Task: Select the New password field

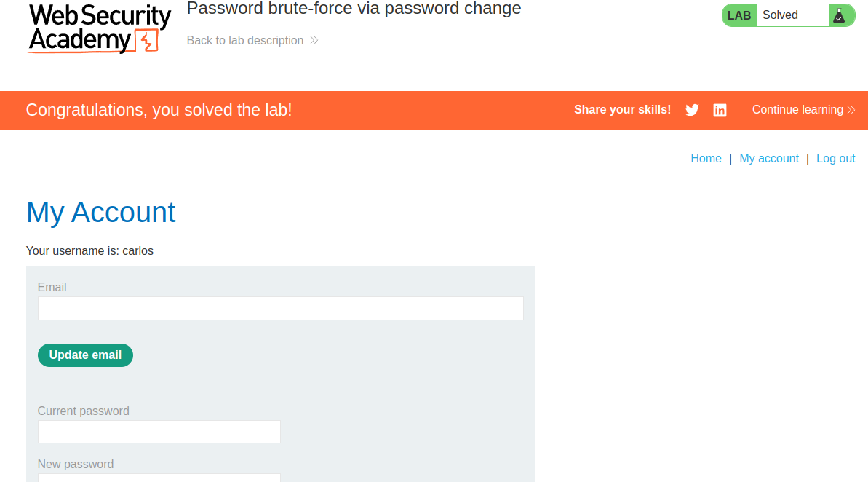Action: [159, 478]
